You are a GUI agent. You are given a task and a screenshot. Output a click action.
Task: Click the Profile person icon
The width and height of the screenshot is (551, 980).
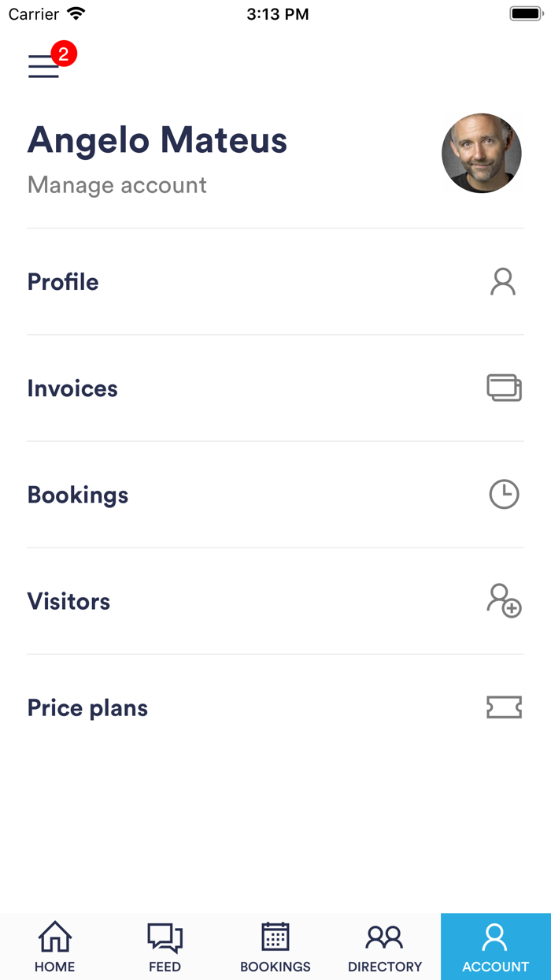[503, 282]
